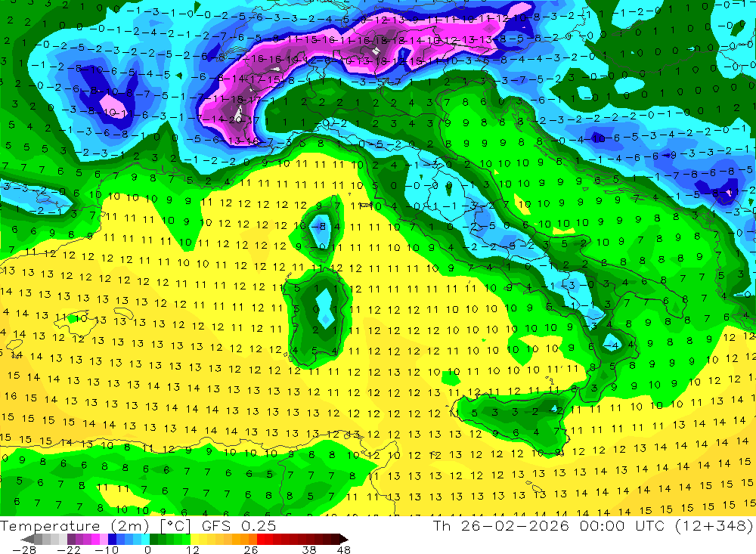The width and height of the screenshot is (756, 554).
Task: Click the '38' legend value
Action: click(309, 549)
